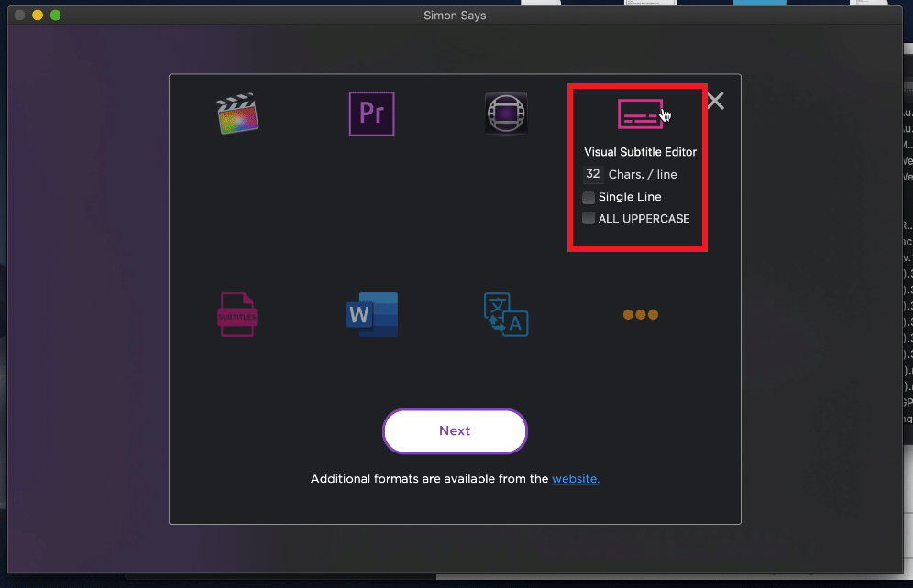Open the website link for additional formats

(x=576, y=479)
